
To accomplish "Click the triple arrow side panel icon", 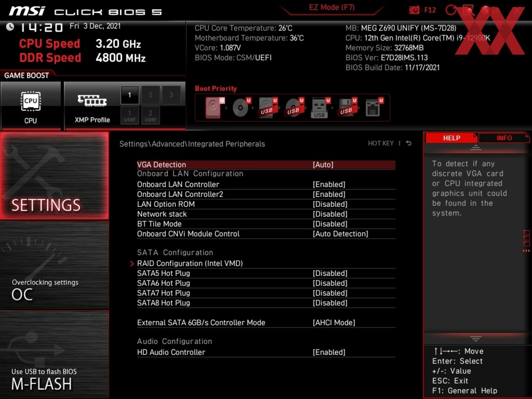I will point(526,251).
